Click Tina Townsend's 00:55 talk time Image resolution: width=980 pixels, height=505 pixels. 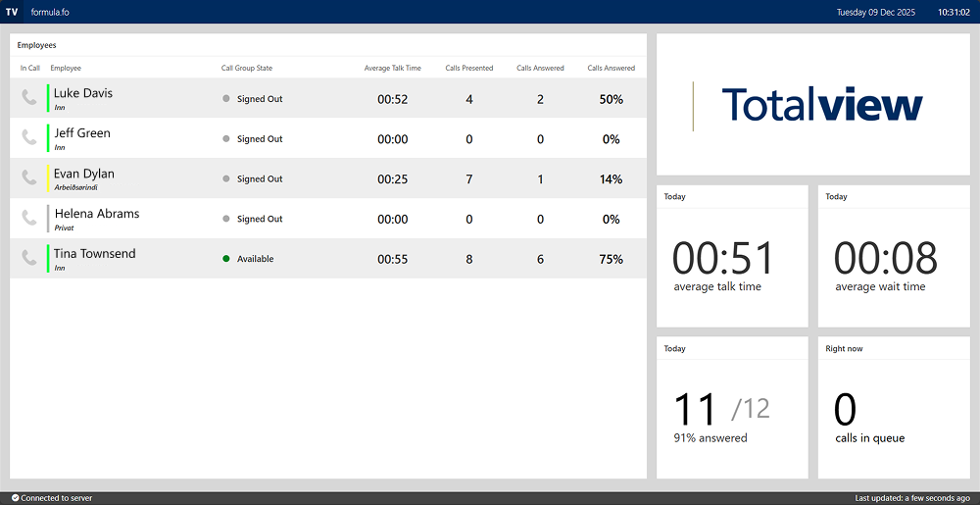[393, 260]
